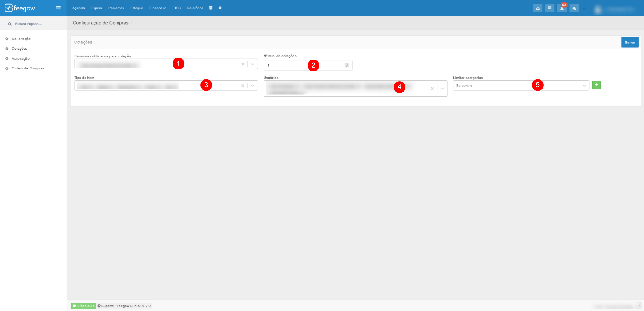Expand the Tipo do Item dropdown arrow
Image resolution: width=644 pixels, height=311 pixels.
[x=253, y=86]
